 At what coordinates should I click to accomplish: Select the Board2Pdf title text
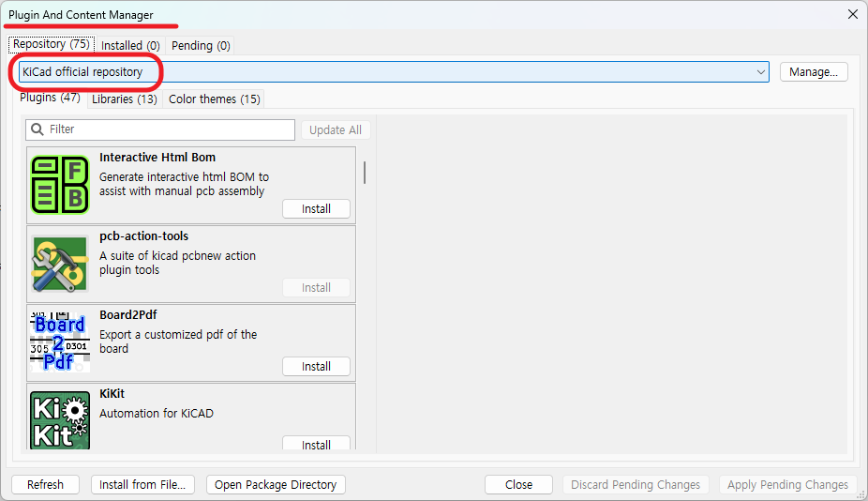pos(127,315)
